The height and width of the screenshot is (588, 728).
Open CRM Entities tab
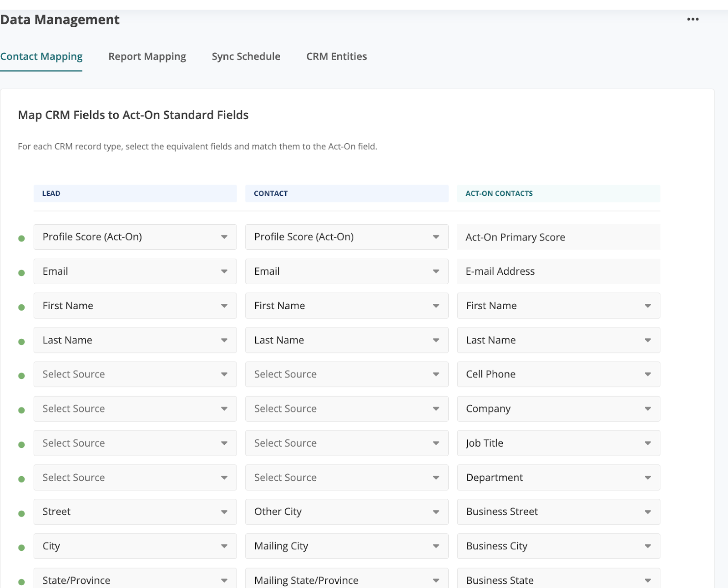click(x=336, y=56)
